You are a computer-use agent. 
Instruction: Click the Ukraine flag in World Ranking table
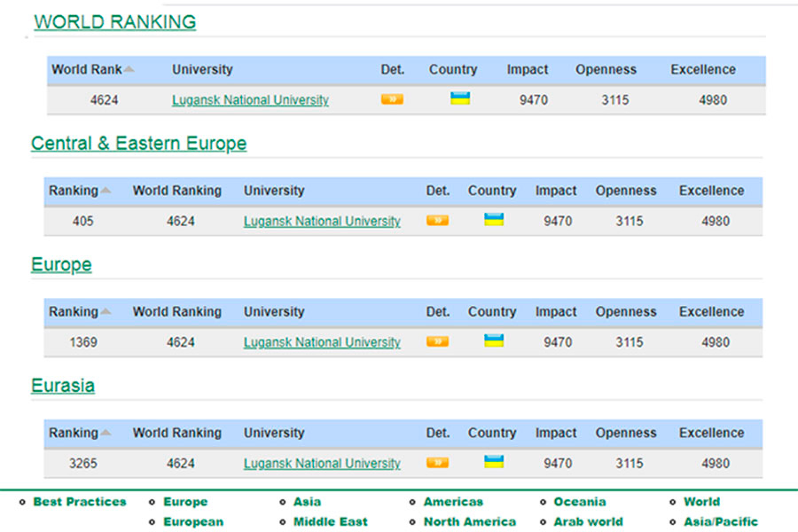(460, 98)
